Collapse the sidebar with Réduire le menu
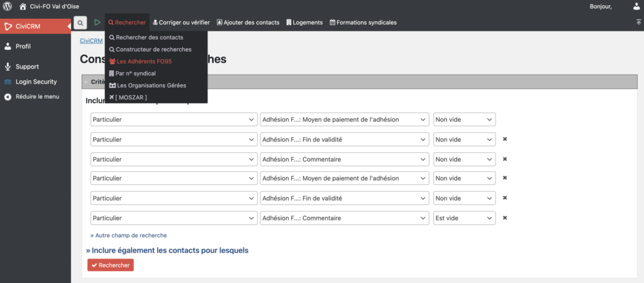644x283 pixels. click(36, 97)
